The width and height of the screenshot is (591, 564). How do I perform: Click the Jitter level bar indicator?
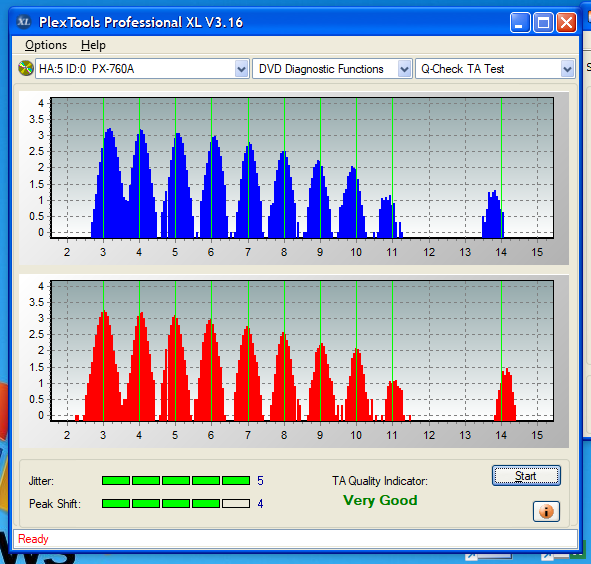coord(176,481)
